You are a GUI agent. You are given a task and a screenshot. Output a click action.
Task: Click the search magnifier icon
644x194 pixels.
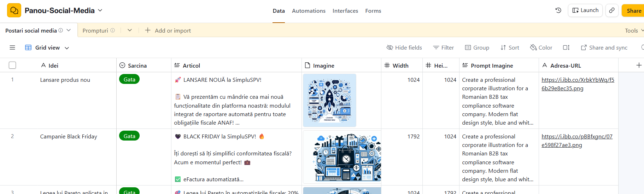coord(643,47)
